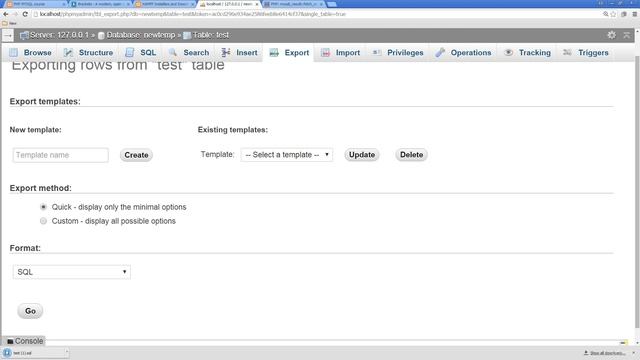640x360 pixels.
Task: Click the Browse tab icon
Action: [13, 53]
